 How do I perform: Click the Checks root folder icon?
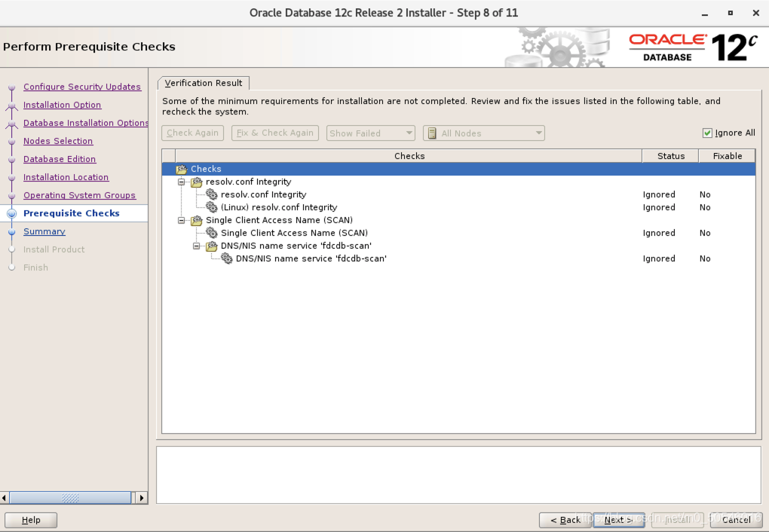182,169
